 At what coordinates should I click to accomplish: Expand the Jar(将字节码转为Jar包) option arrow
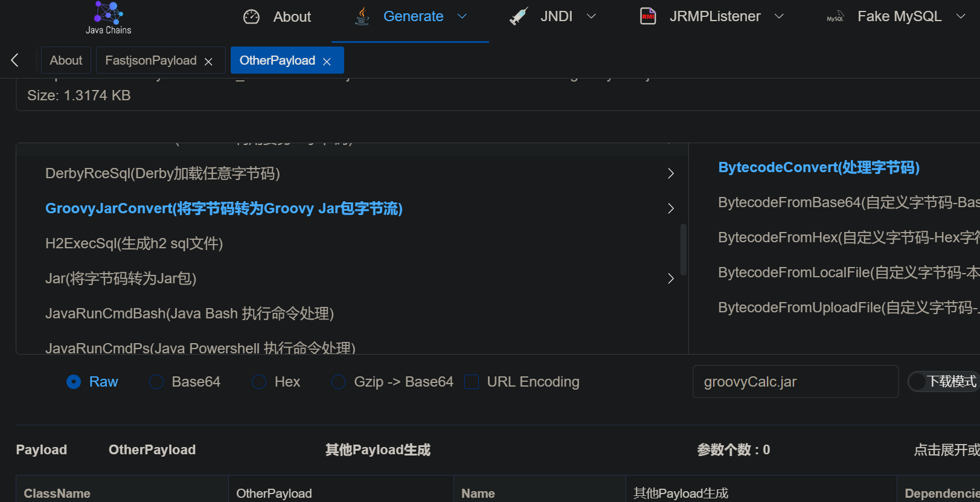(x=670, y=278)
